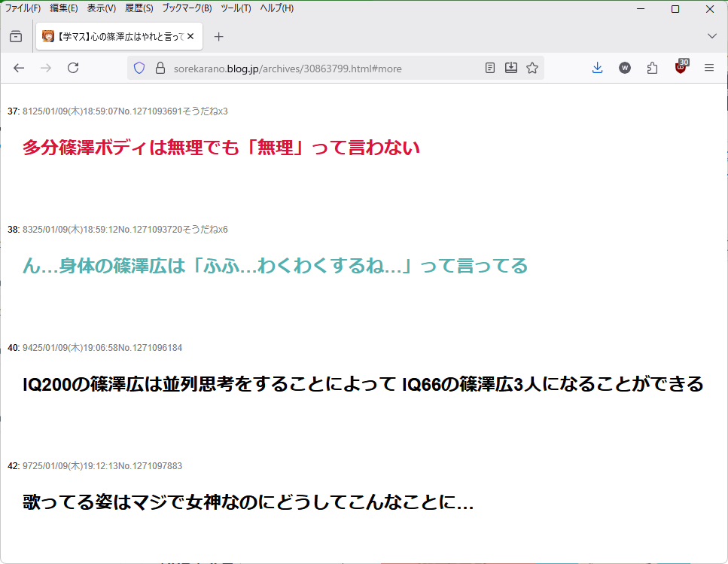
Task: Click the round W extension icon
Action: point(625,68)
